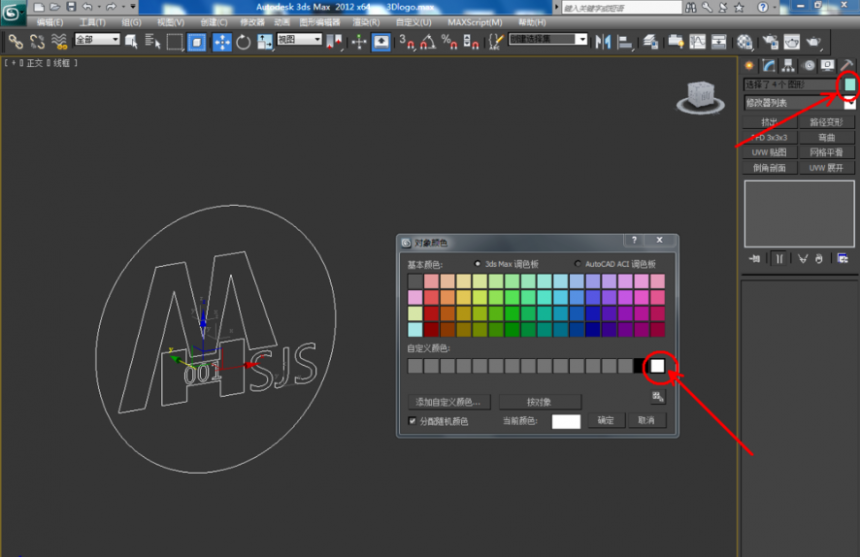
Task: Click the 取消 cancel button
Action: click(x=646, y=420)
